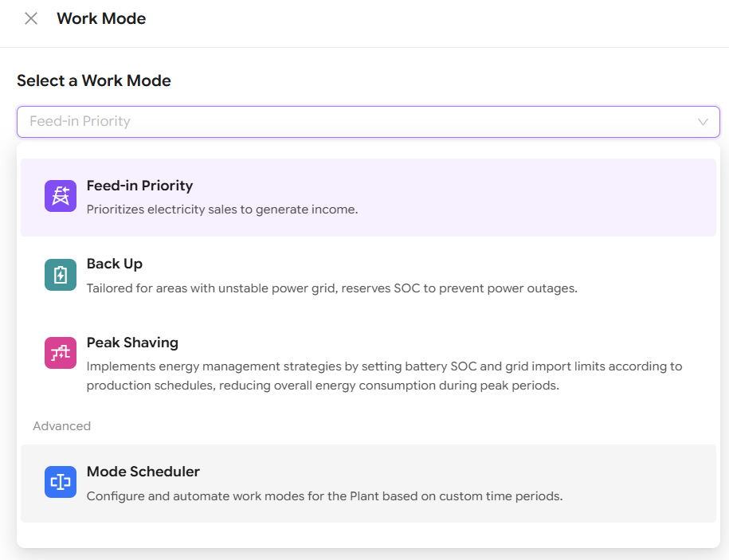Close the Work Mode panel
Screen dimensions: 729x560
[x=31, y=18]
